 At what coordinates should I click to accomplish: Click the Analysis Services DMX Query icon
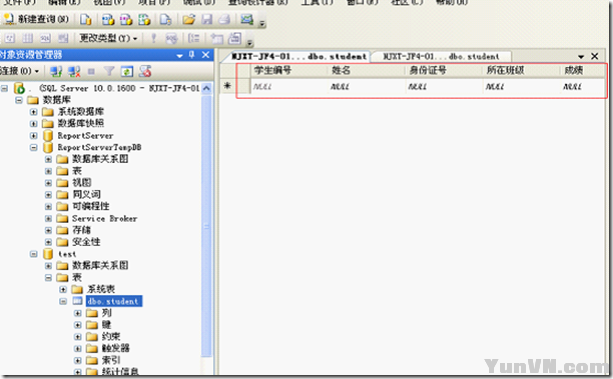click(x=126, y=19)
